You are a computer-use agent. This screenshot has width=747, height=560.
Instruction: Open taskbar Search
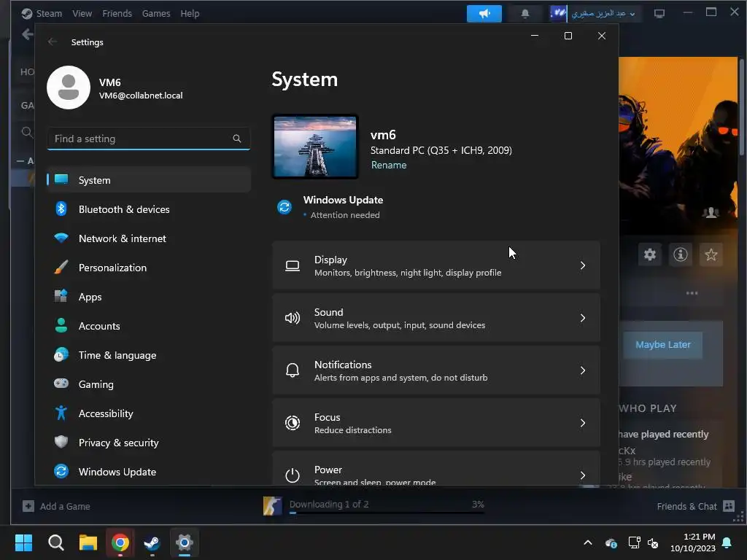click(x=55, y=542)
